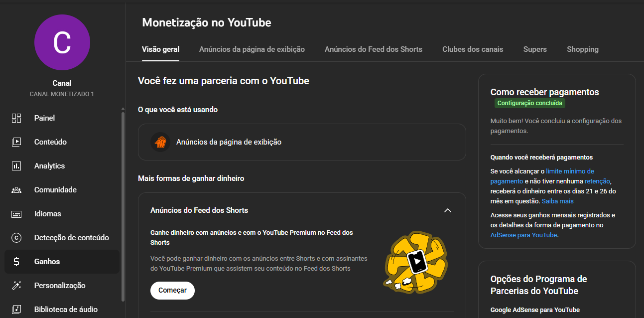
Task: Select Ganhos in the sidebar
Action: click(62, 262)
